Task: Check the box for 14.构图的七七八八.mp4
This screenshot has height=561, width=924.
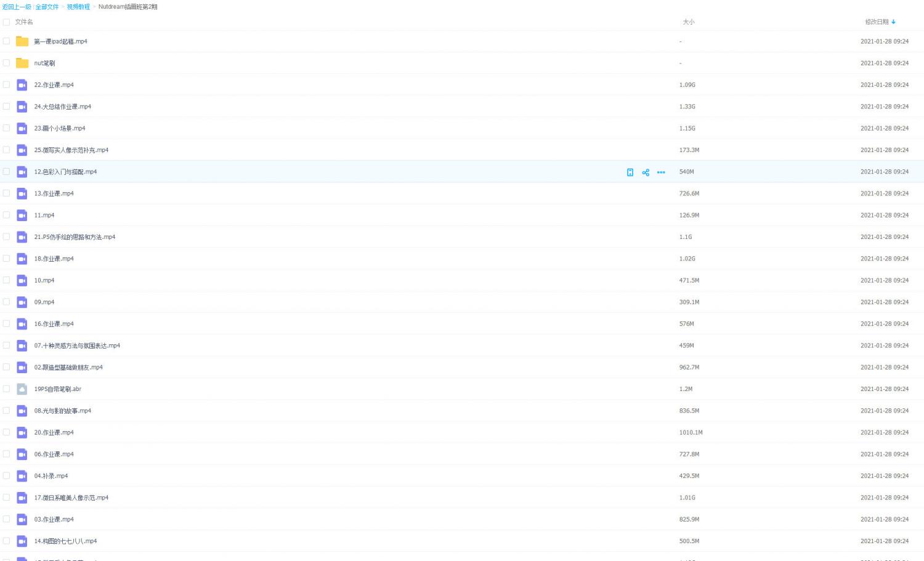Action: tap(6, 541)
